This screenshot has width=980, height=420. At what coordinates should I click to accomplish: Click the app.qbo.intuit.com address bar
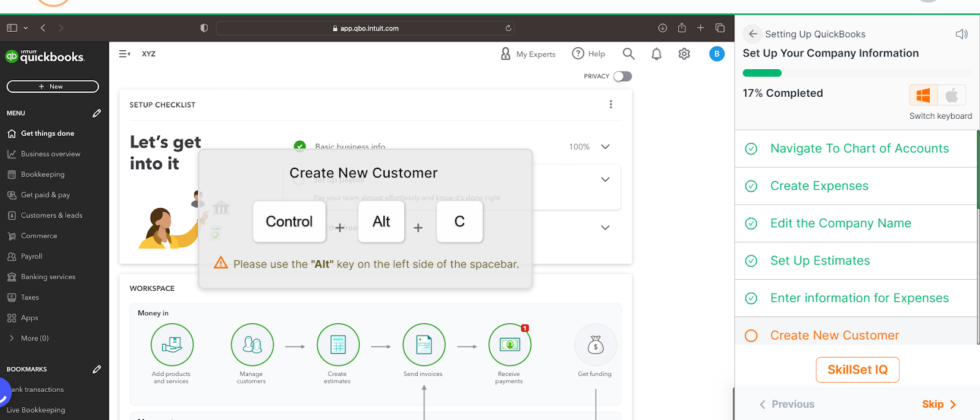tap(366, 28)
